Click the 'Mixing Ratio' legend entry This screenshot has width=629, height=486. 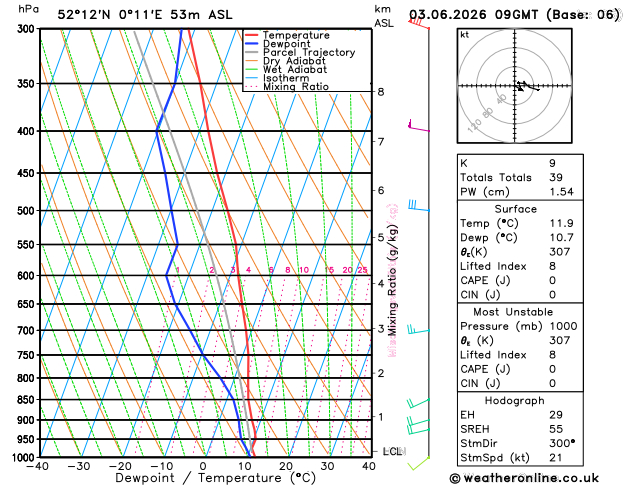296,87
